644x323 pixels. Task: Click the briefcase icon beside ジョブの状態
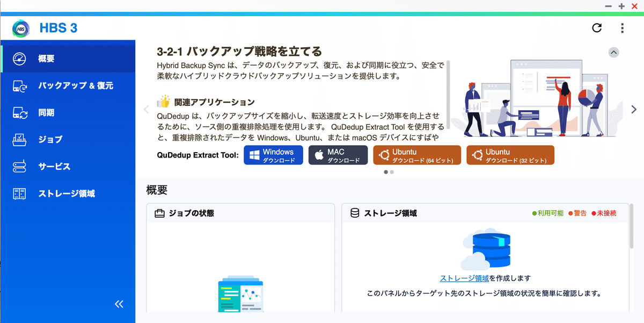pos(159,213)
